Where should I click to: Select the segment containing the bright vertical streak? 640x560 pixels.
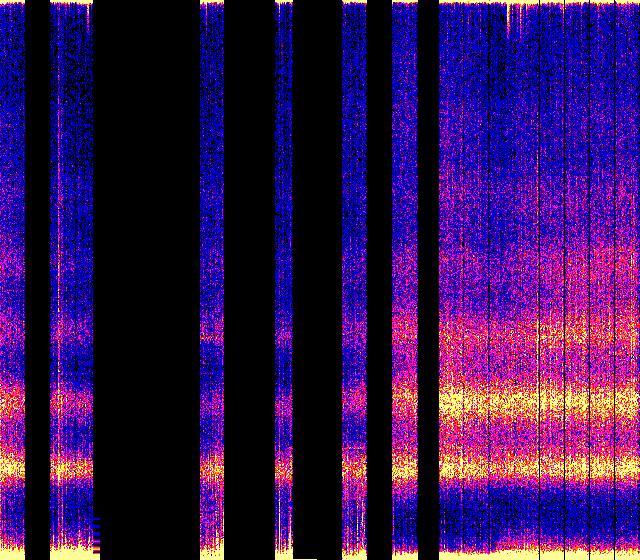point(71,280)
